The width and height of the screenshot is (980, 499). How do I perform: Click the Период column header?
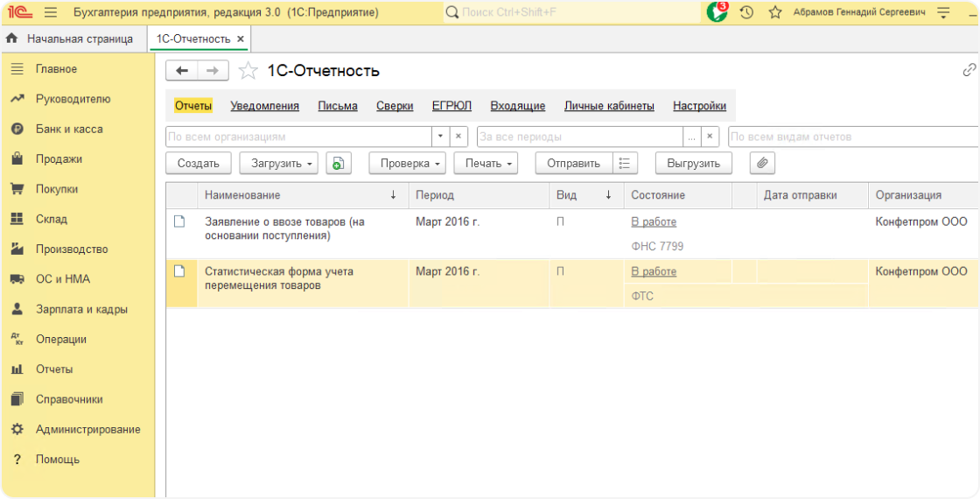[479, 195]
